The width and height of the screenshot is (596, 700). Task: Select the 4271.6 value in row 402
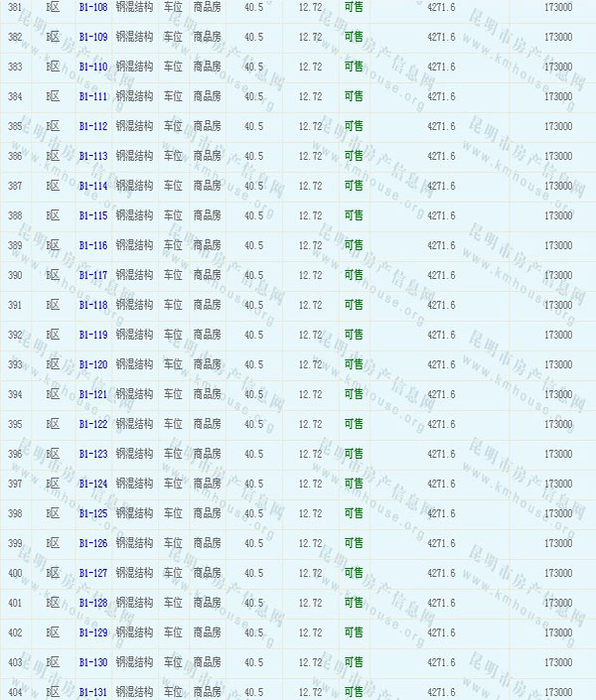pos(441,632)
